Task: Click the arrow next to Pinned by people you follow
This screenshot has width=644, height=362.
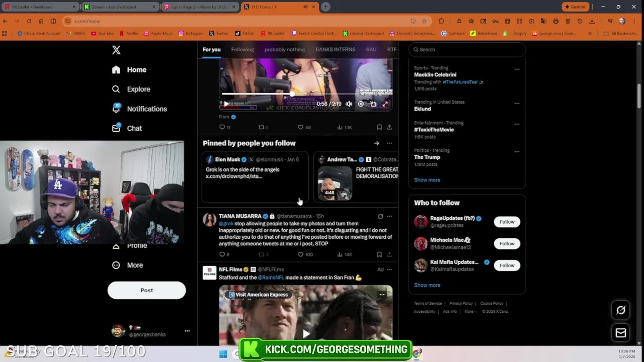Action: coord(376,143)
